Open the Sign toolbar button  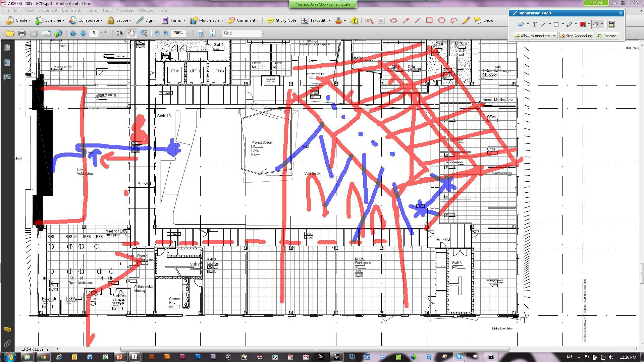coord(147,20)
